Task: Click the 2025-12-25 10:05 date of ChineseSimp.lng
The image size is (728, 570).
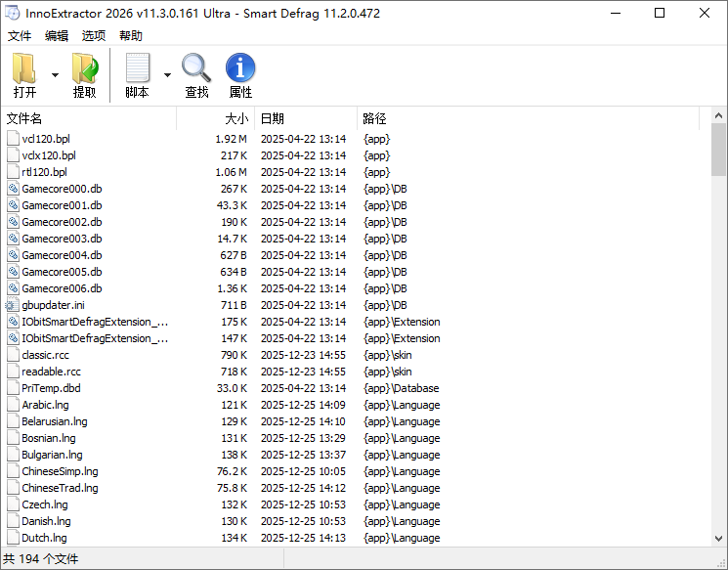Action: tap(303, 471)
